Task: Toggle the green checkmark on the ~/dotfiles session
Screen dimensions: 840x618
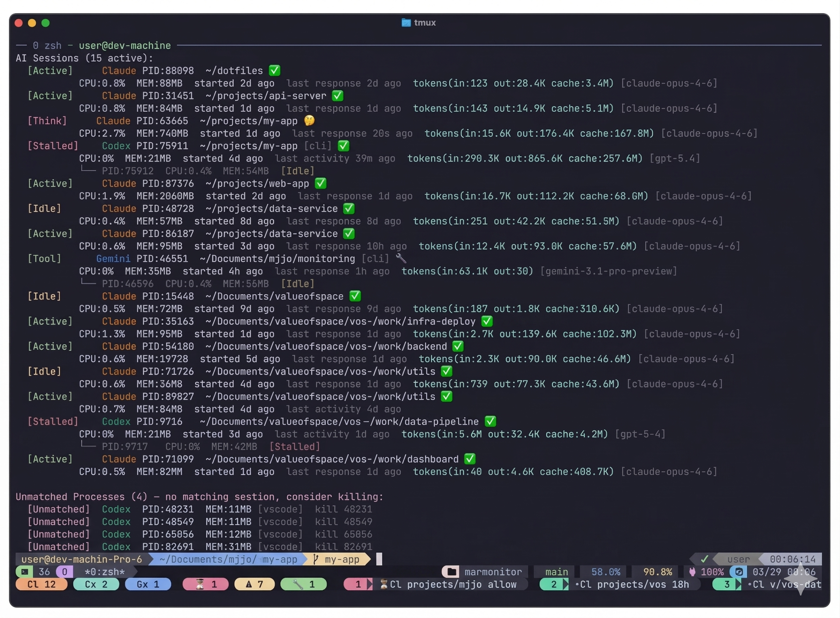Action: (x=274, y=70)
